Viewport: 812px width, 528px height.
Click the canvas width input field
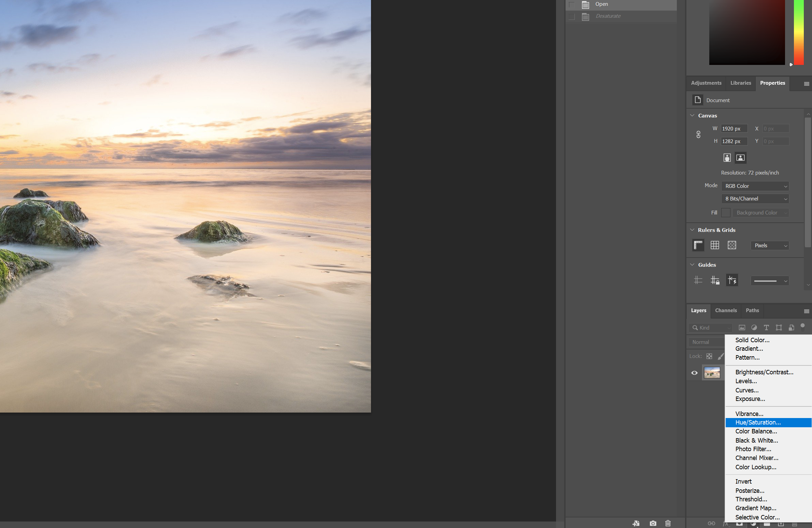coord(733,129)
